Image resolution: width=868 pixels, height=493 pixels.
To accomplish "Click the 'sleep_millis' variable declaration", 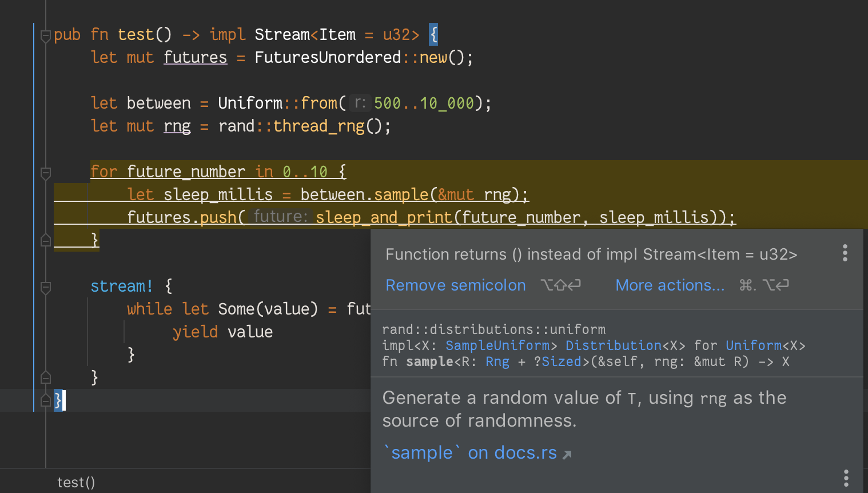I will click(x=218, y=194).
